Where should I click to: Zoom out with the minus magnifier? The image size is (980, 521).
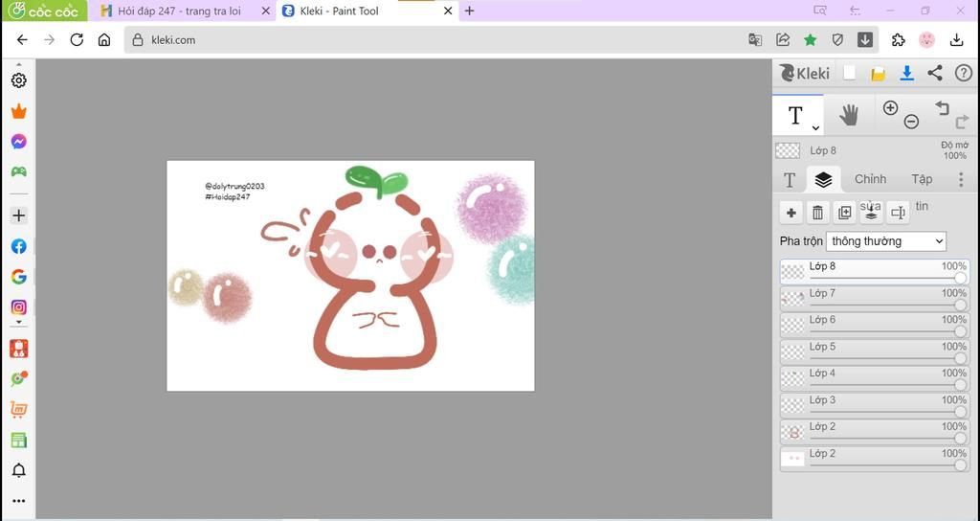coord(911,122)
